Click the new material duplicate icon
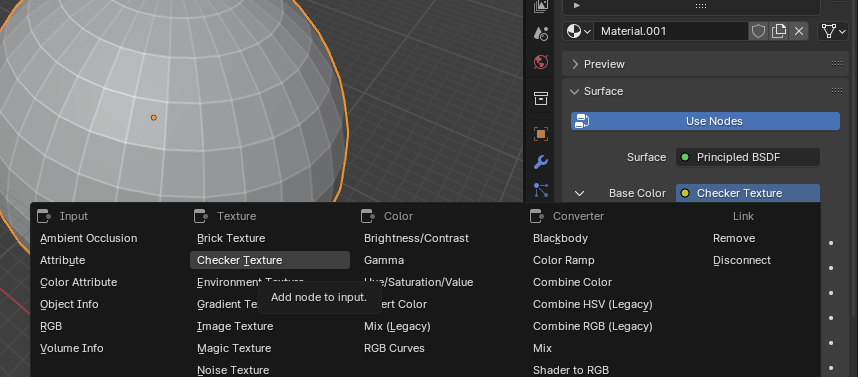Screen dimensions: 858x377 pyautogui.click(x=779, y=31)
